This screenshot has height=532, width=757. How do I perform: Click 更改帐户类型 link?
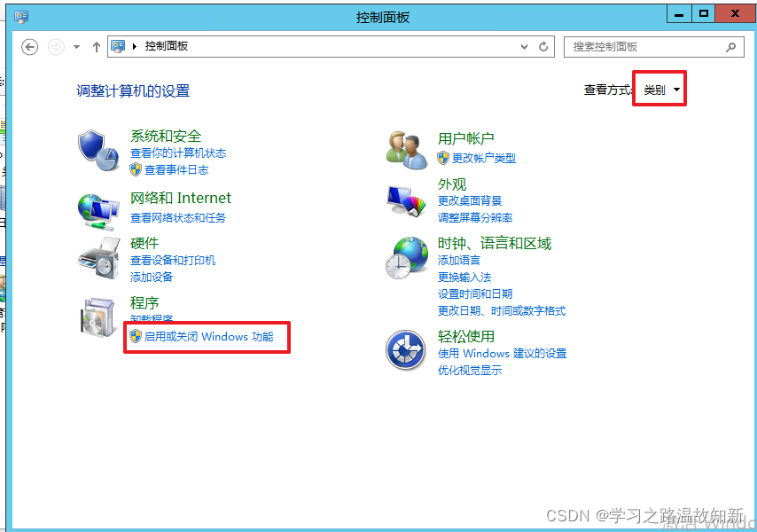[x=484, y=158]
